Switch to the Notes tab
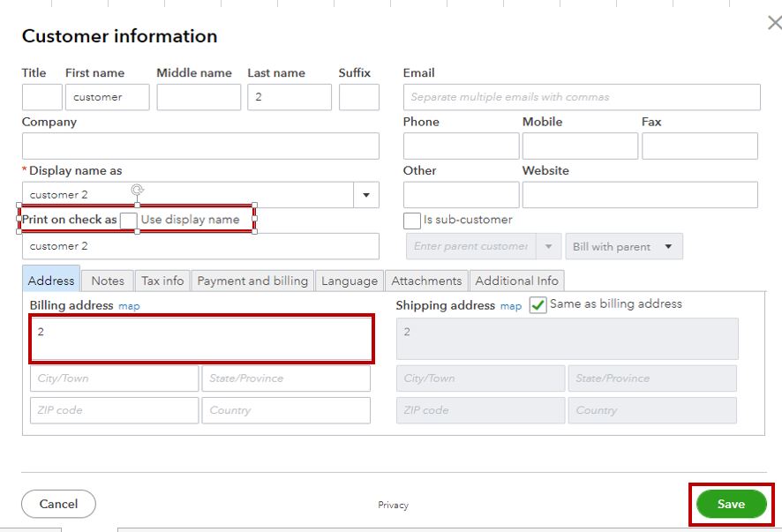Image resolution: width=782 pixels, height=532 pixels. pos(108,281)
